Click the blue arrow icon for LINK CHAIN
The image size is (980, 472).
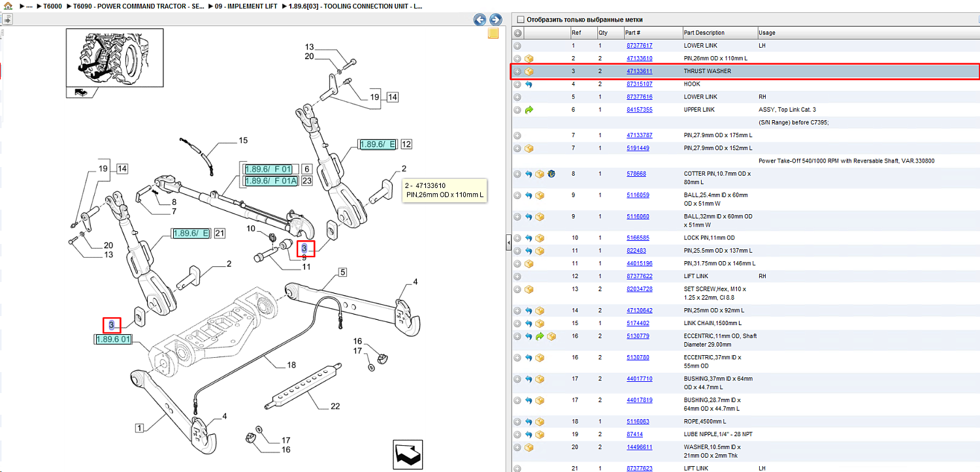click(529, 323)
